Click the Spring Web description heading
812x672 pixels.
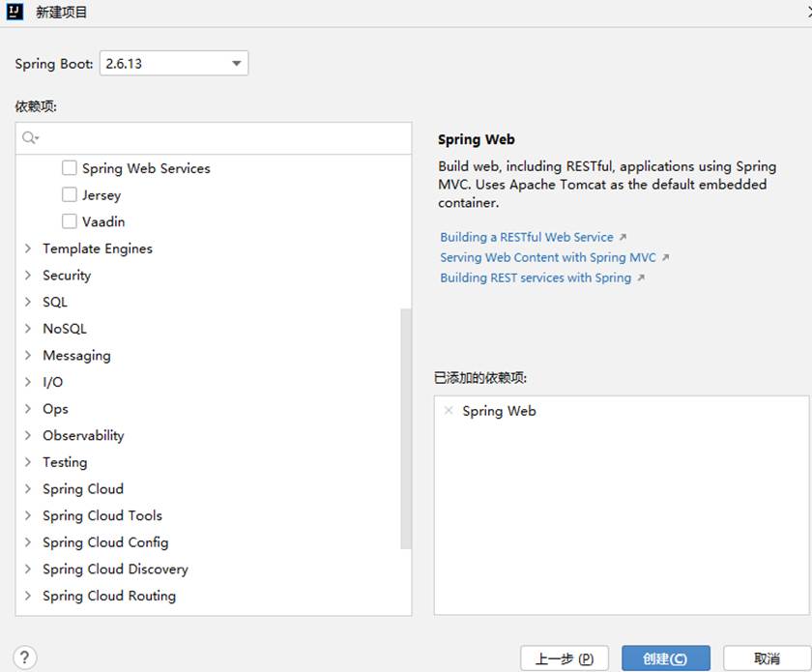[x=477, y=139]
